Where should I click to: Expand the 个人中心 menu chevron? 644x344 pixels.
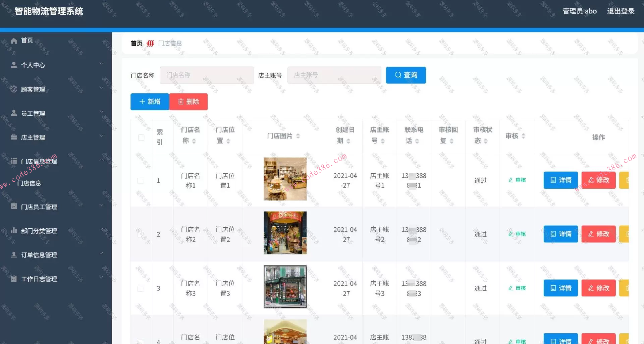tap(102, 63)
